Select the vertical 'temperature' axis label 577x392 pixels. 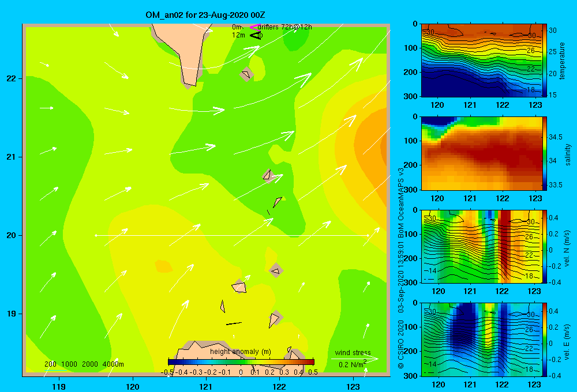tap(562, 61)
